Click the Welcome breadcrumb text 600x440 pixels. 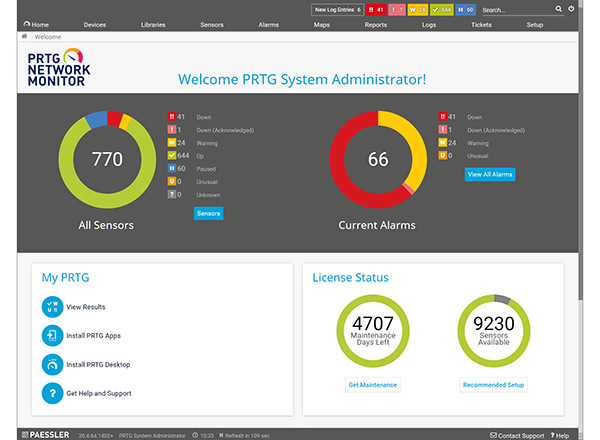tap(48, 37)
